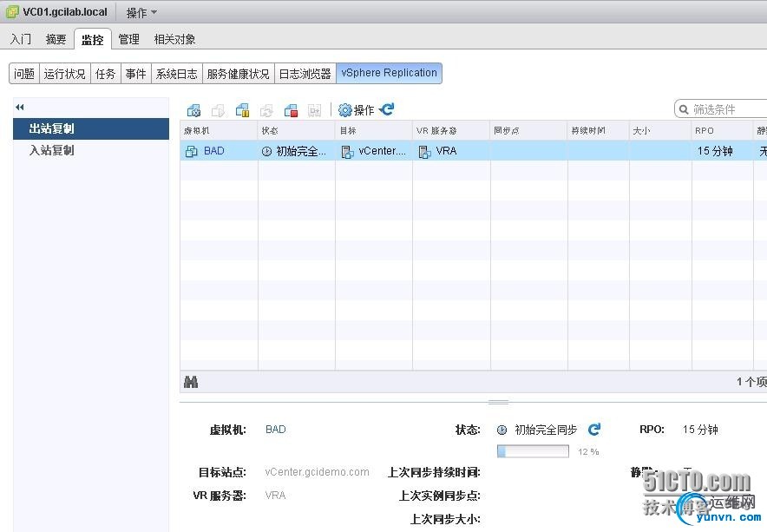Switch to the 入门 tab
767x532 pixels.
pos(21,39)
